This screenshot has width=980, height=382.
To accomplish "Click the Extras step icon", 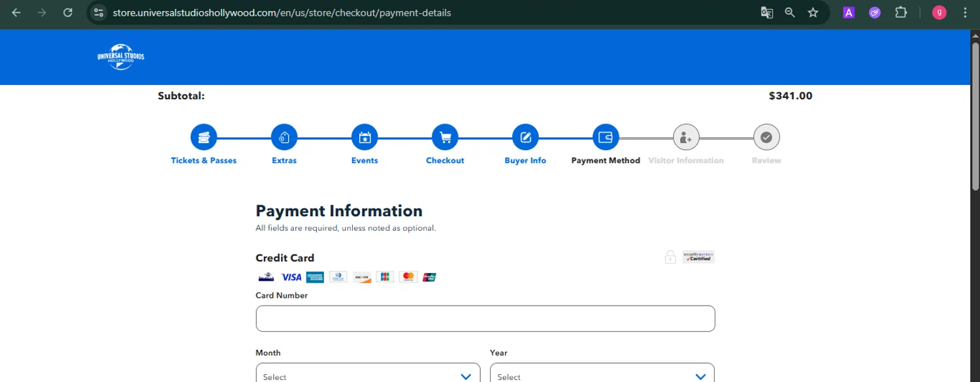I will (x=284, y=137).
